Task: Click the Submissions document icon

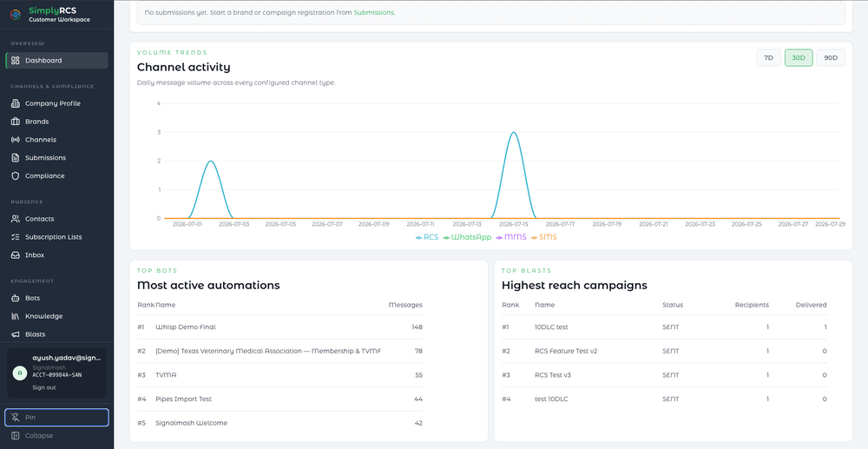Action: coord(16,158)
